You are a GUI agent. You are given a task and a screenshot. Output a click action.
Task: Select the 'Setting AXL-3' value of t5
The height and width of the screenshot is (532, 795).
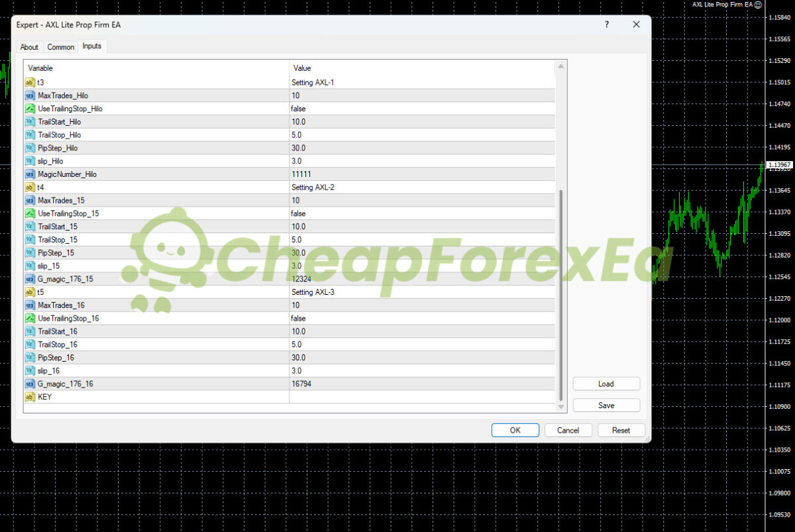(x=313, y=292)
